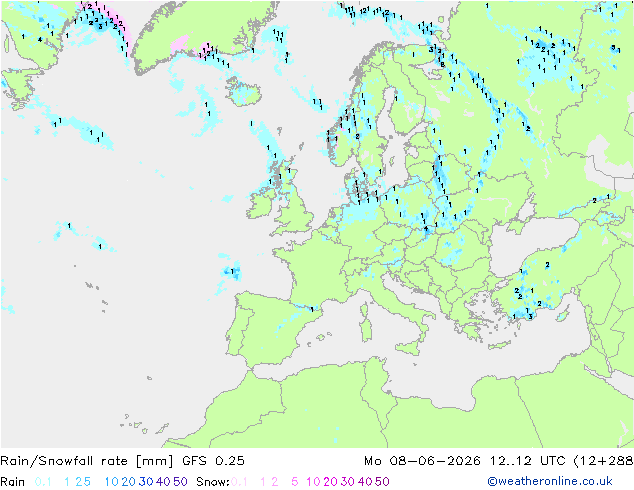The width and height of the screenshot is (634, 490).
Task: Click the Snow 50 legend color value
Action: pos(382,482)
